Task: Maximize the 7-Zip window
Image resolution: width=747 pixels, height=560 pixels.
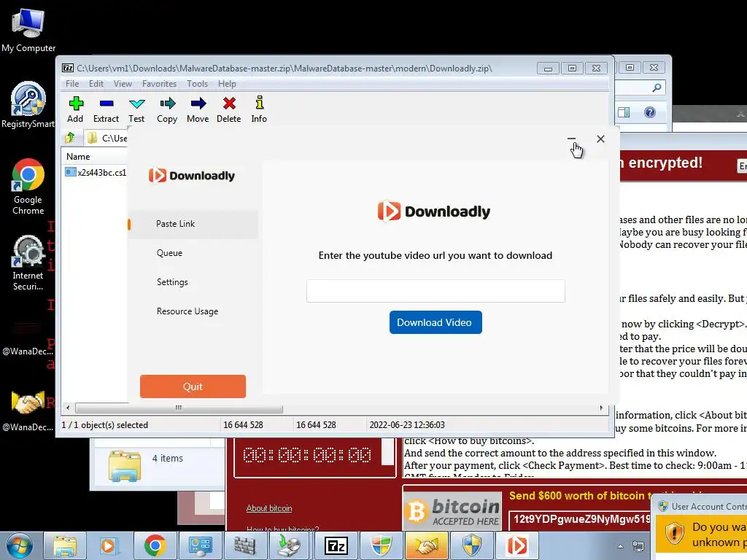Action: pyautogui.click(x=572, y=68)
